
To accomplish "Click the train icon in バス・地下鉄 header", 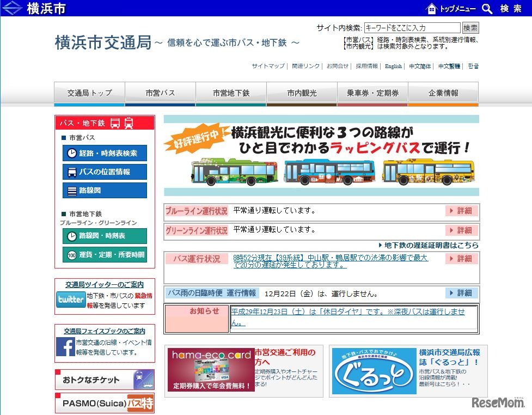I will [x=129, y=123].
